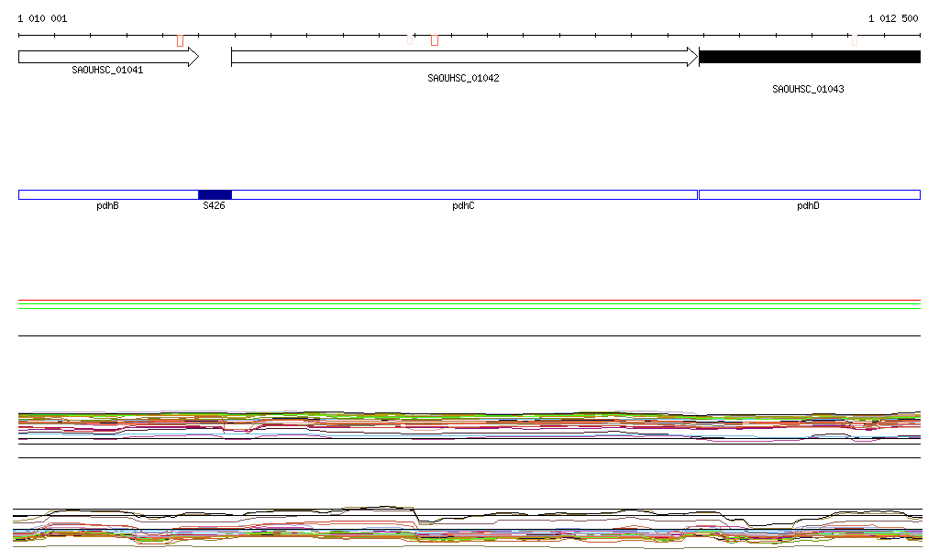Click the pdhC name label
The width and height of the screenshot is (939, 560).
pos(463,206)
